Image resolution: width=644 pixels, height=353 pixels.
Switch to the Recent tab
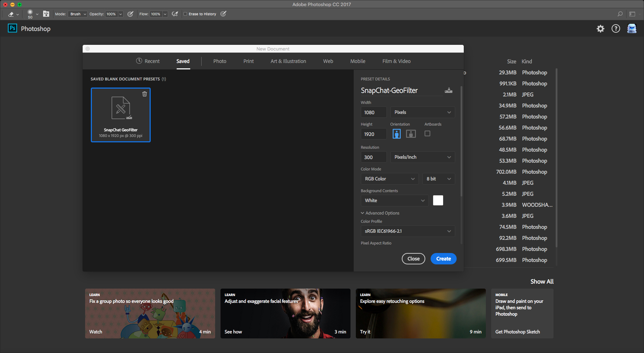148,61
